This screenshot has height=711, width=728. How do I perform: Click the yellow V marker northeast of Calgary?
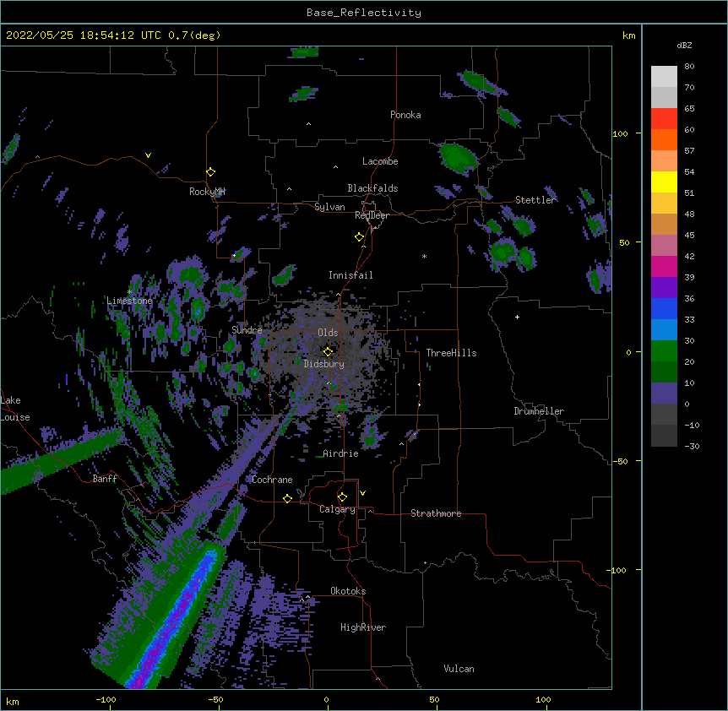[x=362, y=493]
